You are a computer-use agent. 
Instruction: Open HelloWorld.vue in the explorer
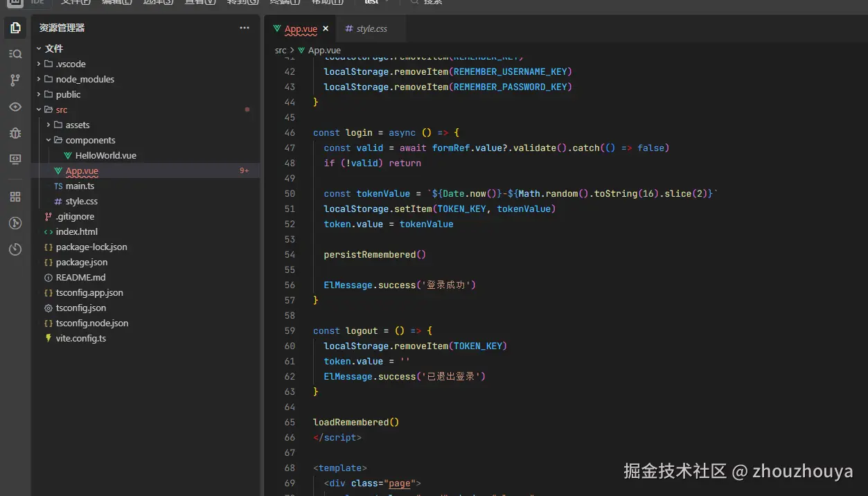coord(105,155)
